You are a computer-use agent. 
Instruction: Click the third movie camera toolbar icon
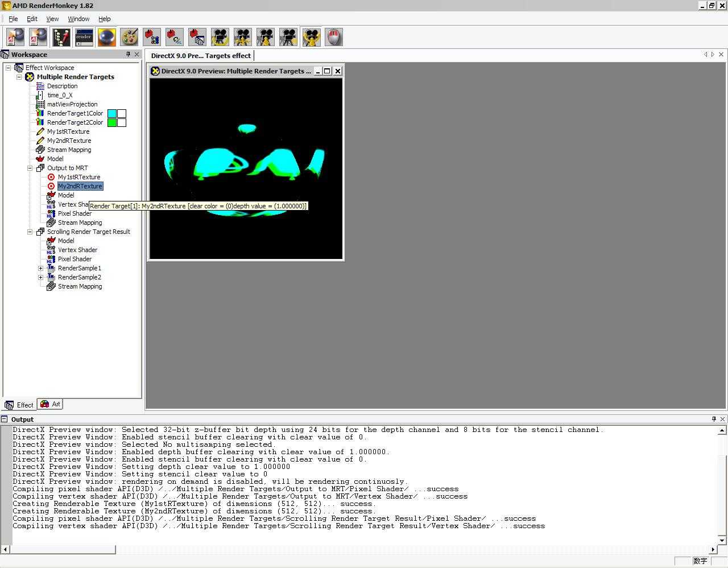coord(266,38)
